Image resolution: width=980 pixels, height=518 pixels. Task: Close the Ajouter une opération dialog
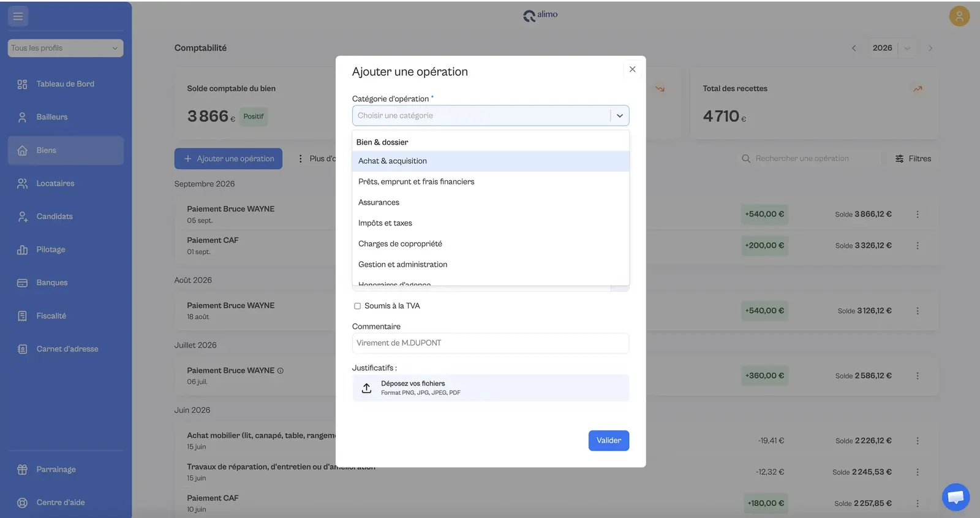tap(632, 69)
